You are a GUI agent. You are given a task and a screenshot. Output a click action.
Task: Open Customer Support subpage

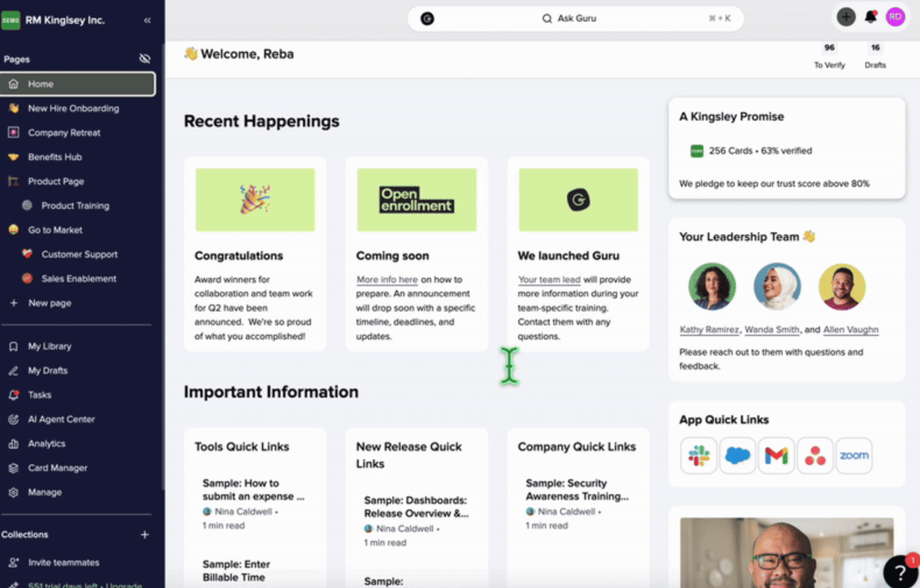[x=80, y=254]
